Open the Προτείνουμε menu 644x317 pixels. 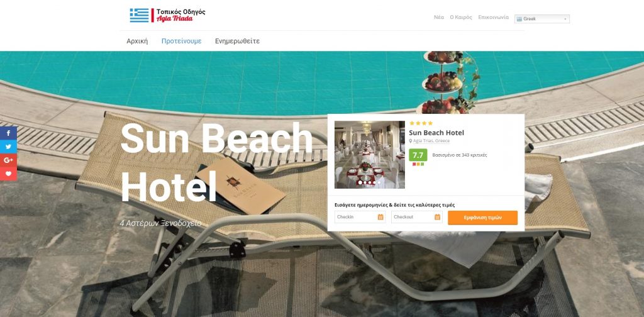tap(182, 41)
